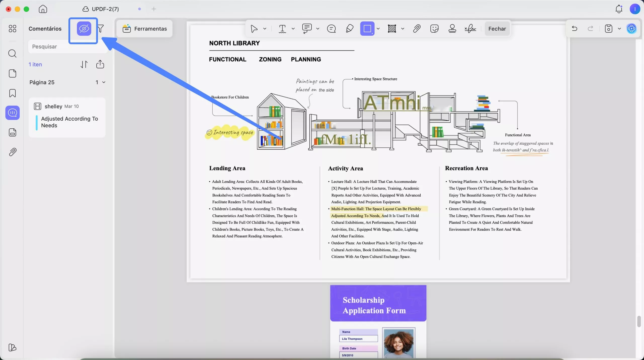This screenshot has width=644, height=360.
Task: Select the text comment tool
Action: [282, 29]
